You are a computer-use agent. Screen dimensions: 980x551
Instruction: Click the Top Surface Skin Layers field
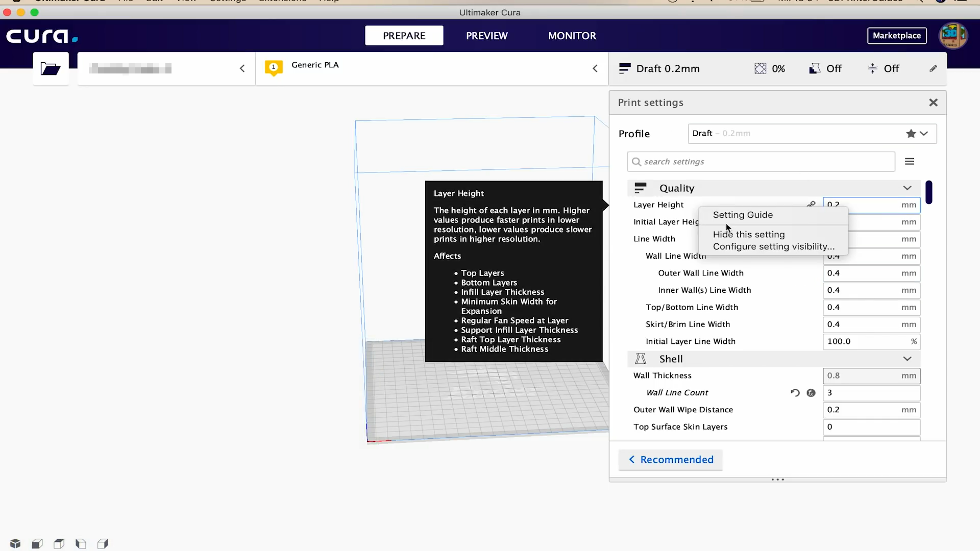click(871, 427)
